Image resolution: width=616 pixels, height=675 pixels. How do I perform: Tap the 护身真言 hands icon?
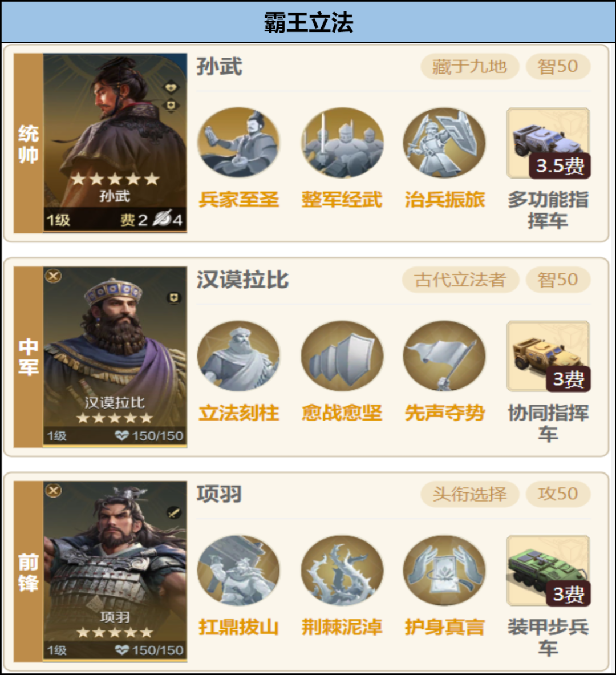point(444,571)
